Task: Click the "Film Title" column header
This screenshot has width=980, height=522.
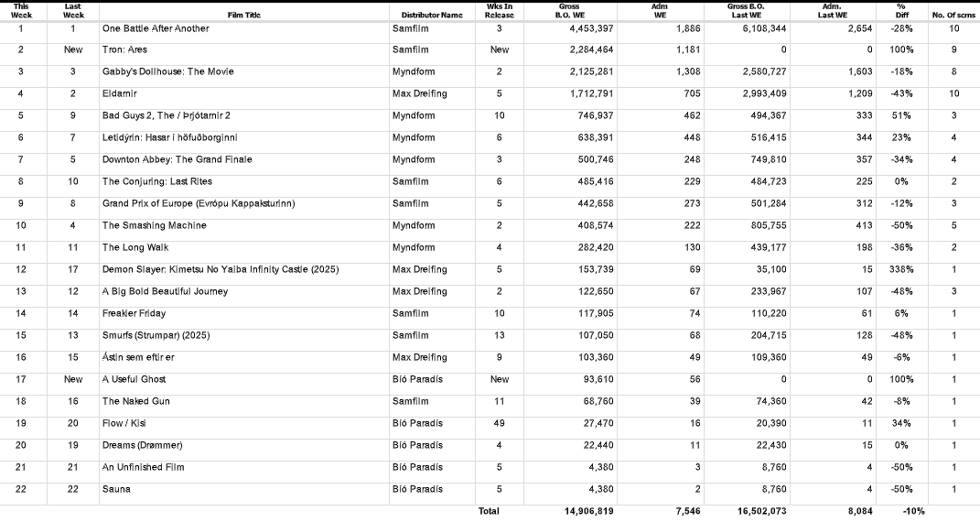Action: pos(243,16)
